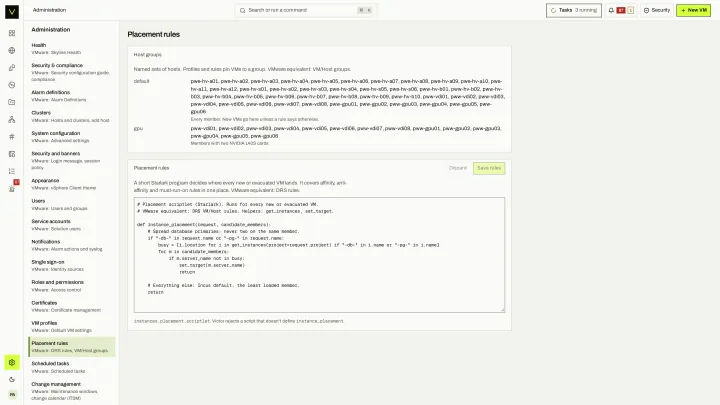Open Single sign-on settings
The width and height of the screenshot is (720, 405).
coord(71,265)
